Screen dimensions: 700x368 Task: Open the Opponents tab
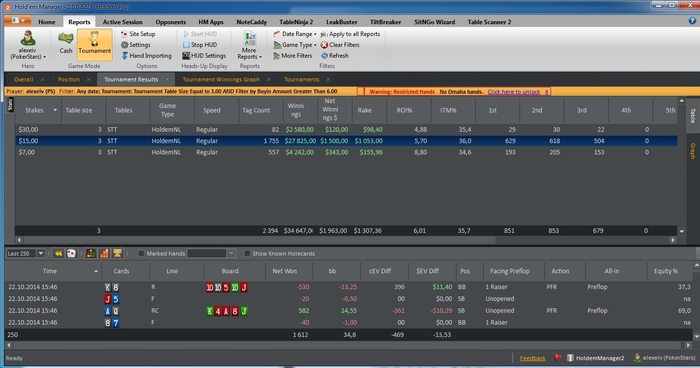click(171, 22)
